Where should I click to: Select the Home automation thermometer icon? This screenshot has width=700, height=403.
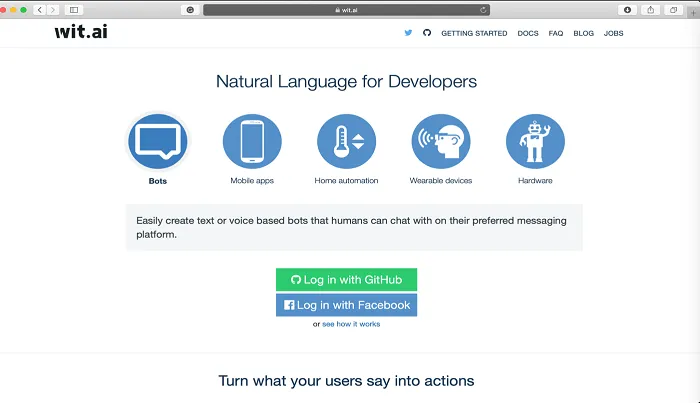pos(346,141)
